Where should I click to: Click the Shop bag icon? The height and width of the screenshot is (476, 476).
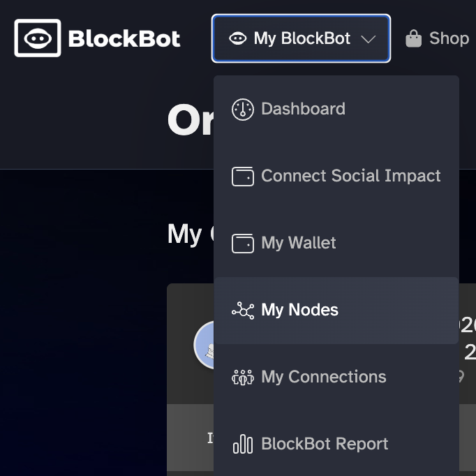coord(413,38)
